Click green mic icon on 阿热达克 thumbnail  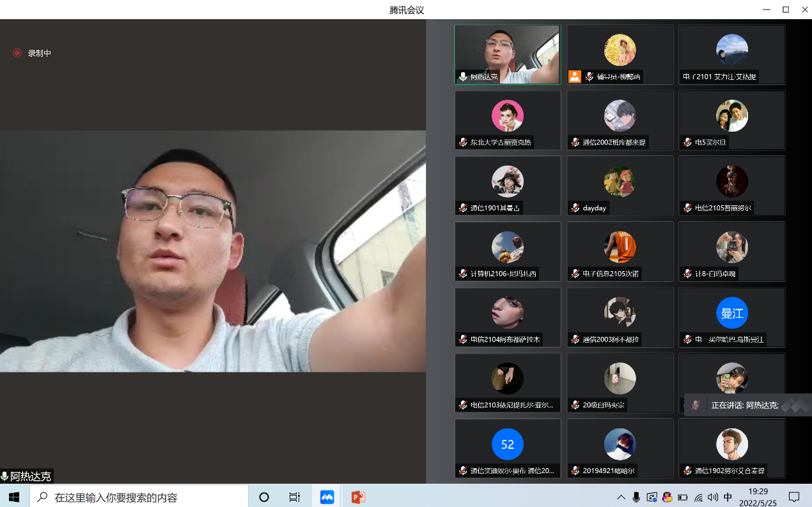pyautogui.click(x=463, y=77)
